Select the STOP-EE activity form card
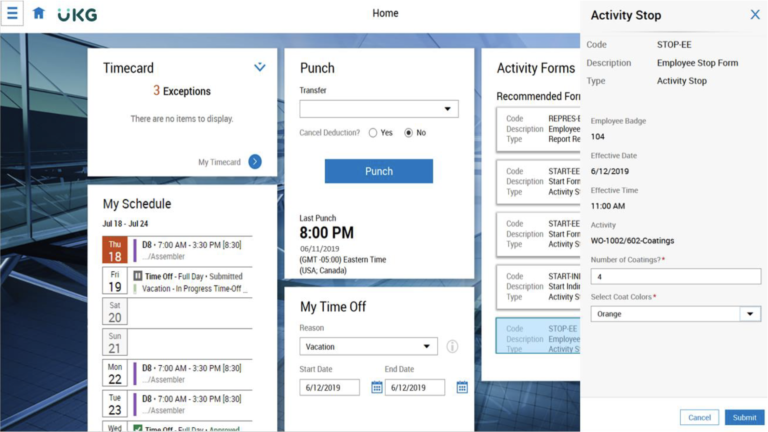The height and width of the screenshot is (432, 768). coord(538,337)
